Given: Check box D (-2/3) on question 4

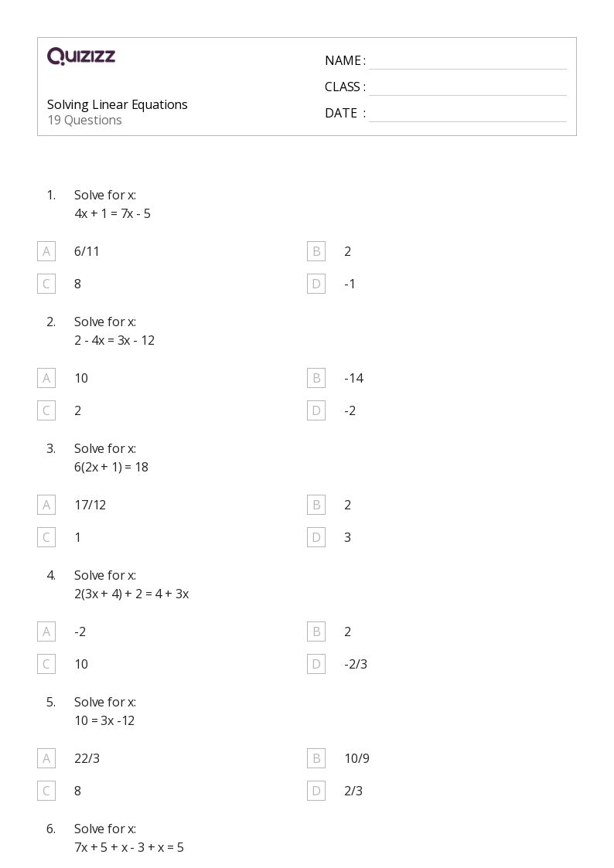Looking at the screenshot, I should coord(316,664).
